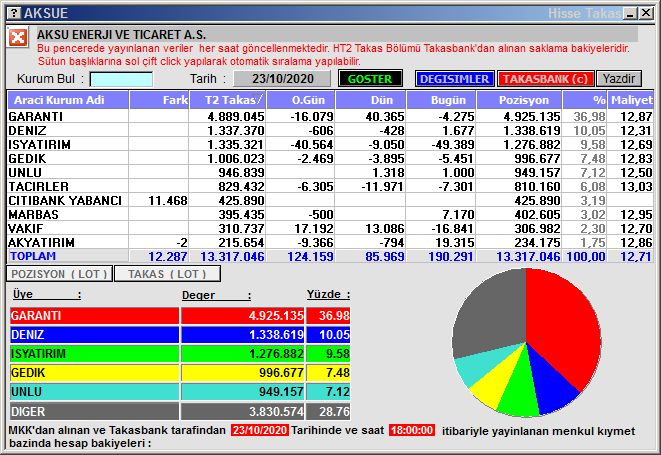Select the GEDIK row in the table
The image size is (661, 455).
click(x=330, y=158)
